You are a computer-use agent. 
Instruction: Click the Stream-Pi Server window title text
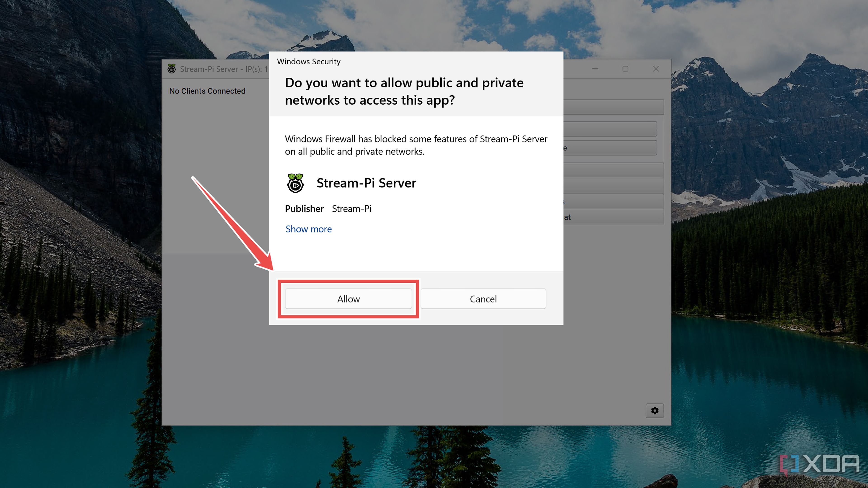[x=222, y=69]
